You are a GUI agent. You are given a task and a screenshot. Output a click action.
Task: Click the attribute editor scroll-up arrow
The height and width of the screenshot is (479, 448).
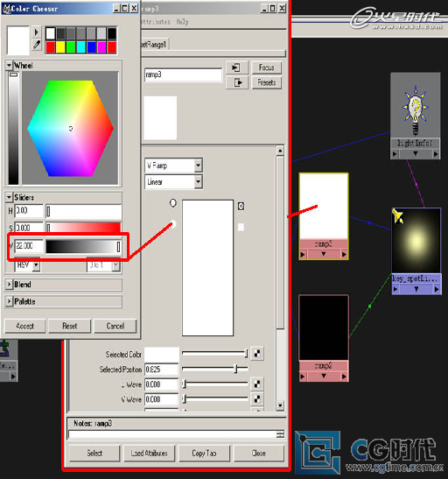coord(280,151)
